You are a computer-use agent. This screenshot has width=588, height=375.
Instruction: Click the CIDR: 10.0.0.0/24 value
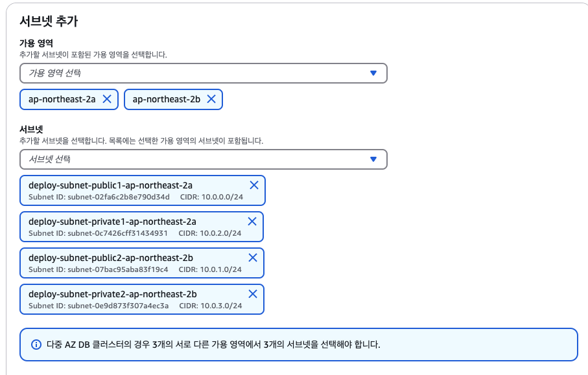[x=211, y=197]
